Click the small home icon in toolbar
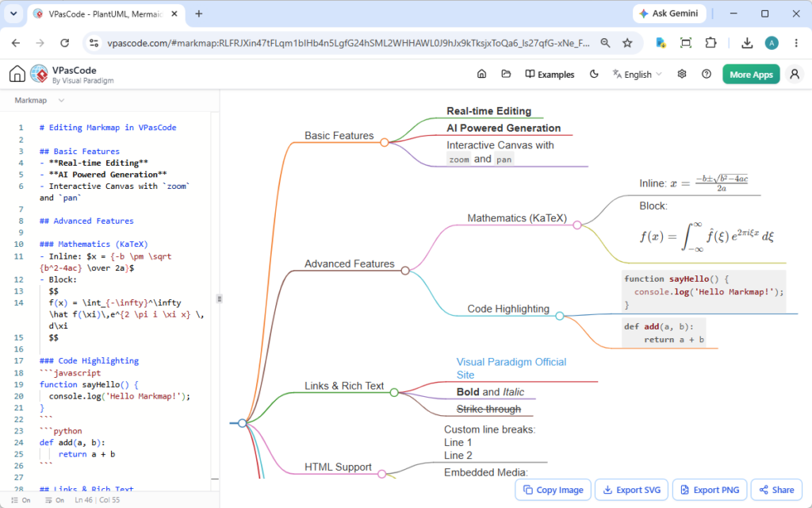The height and width of the screenshot is (508, 812). [481, 74]
